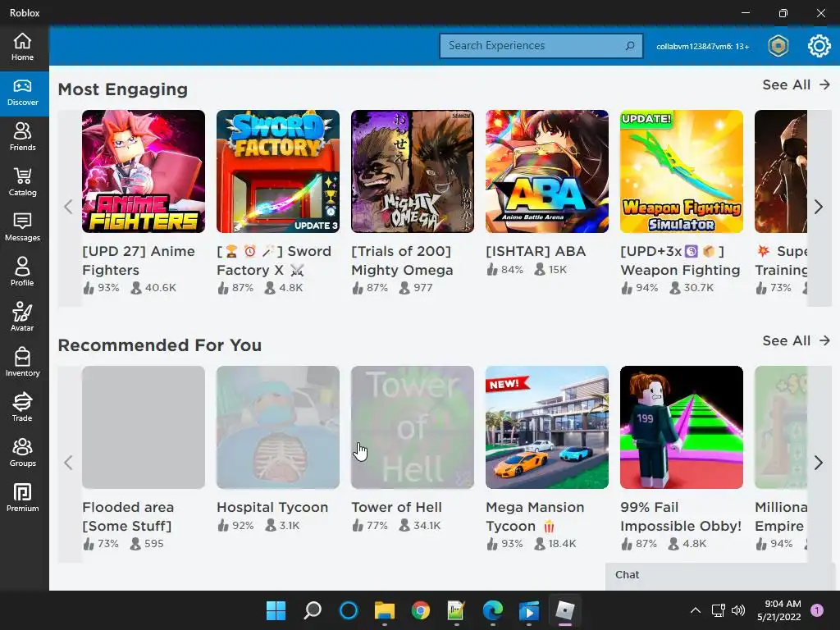Show previous Most Engaging games with left arrow
This screenshot has height=630, width=840.
click(x=69, y=207)
